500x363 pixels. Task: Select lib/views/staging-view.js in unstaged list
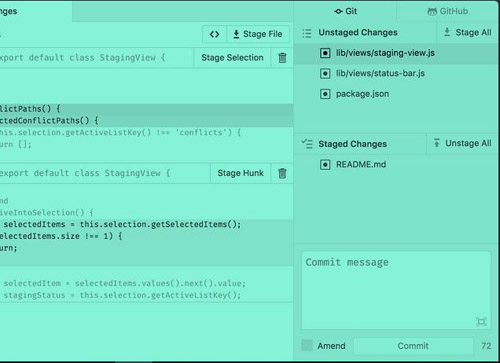pyautogui.click(x=396, y=53)
